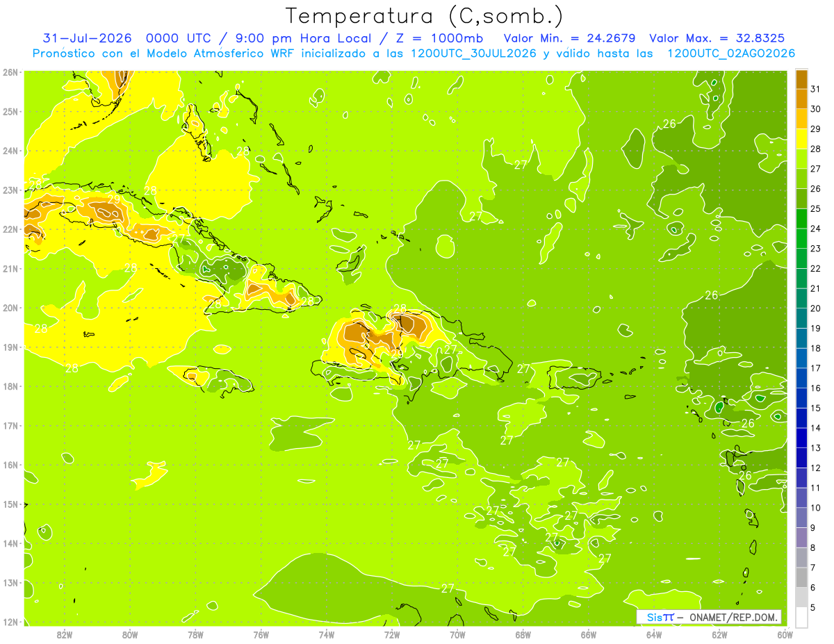Click the color scale label "12"
The width and height of the screenshot is (834, 644).
click(x=815, y=468)
